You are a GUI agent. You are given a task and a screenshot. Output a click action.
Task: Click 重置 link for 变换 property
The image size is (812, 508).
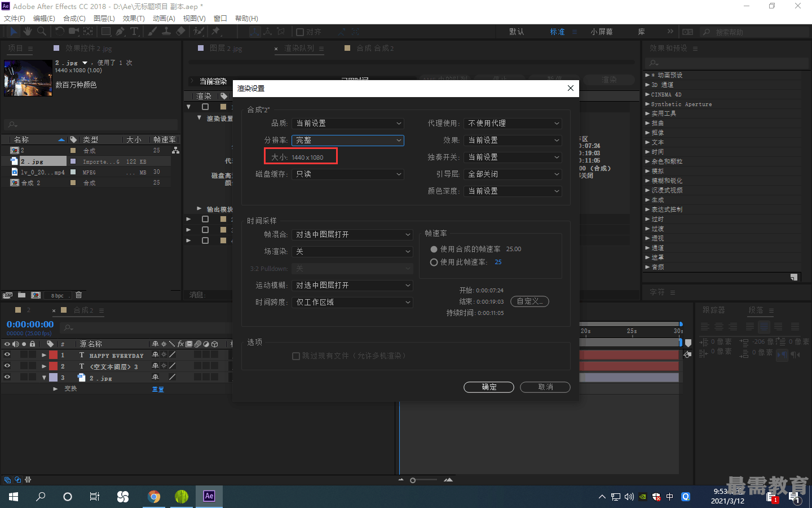coord(158,389)
